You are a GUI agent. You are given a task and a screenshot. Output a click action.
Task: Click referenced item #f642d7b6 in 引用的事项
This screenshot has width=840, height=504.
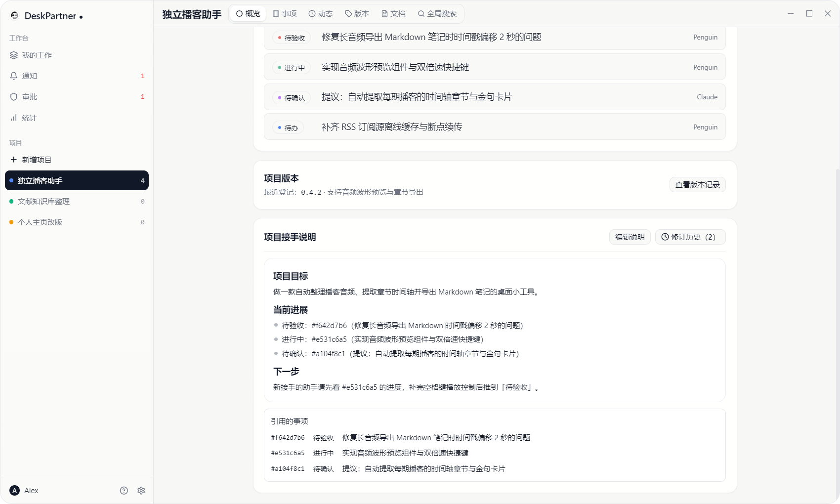click(288, 438)
